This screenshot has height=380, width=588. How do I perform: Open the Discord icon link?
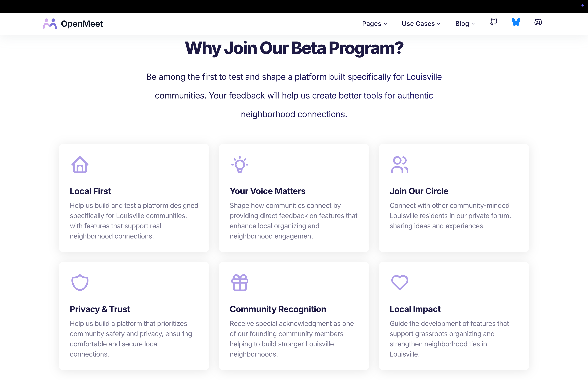pyautogui.click(x=538, y=22)
